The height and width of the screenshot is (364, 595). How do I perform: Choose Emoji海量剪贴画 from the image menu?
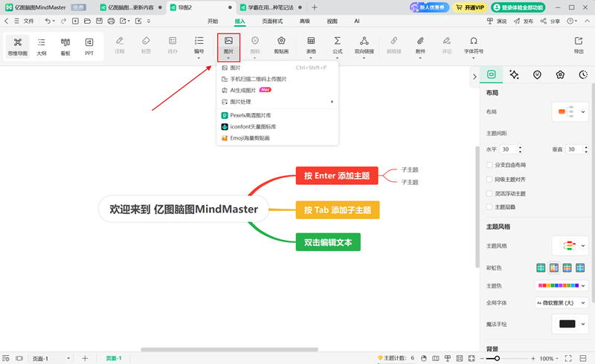tap(277, 138)
